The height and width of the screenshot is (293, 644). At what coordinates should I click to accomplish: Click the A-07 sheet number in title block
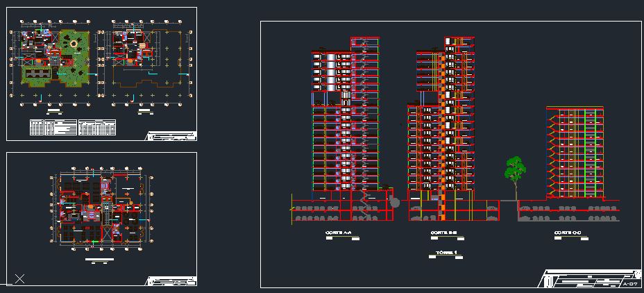[630, 284]
